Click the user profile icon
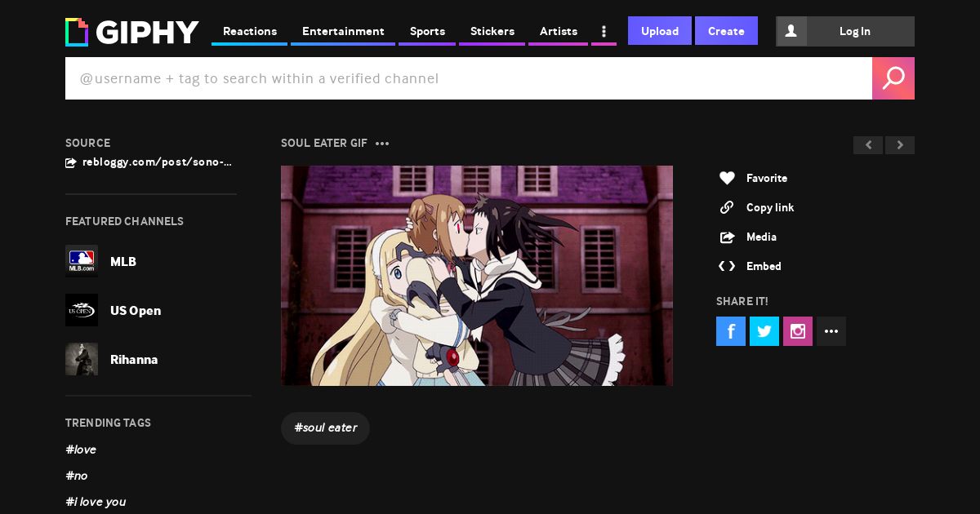The width and height of the screenshot is (980, 514). point(791,31)
